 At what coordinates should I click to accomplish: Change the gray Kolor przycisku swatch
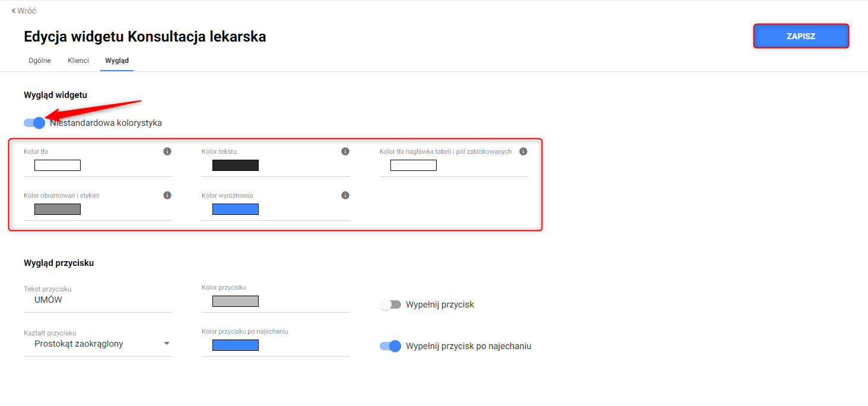point(236,302)
